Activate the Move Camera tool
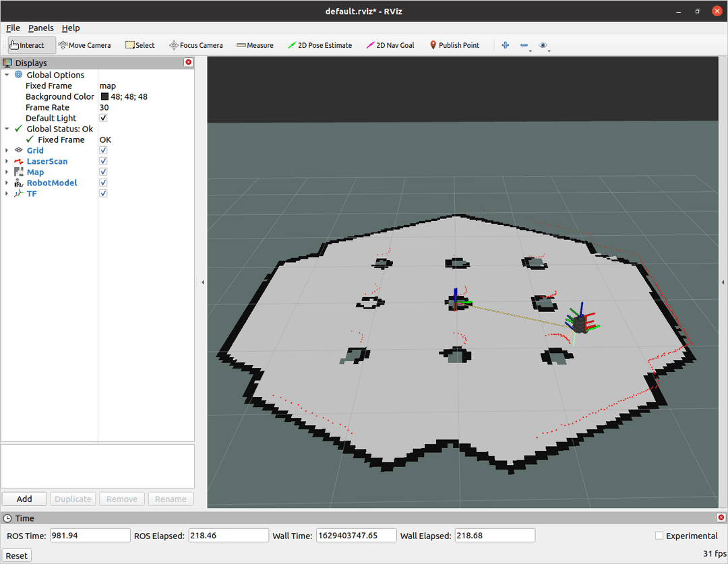 coord(84,45)
